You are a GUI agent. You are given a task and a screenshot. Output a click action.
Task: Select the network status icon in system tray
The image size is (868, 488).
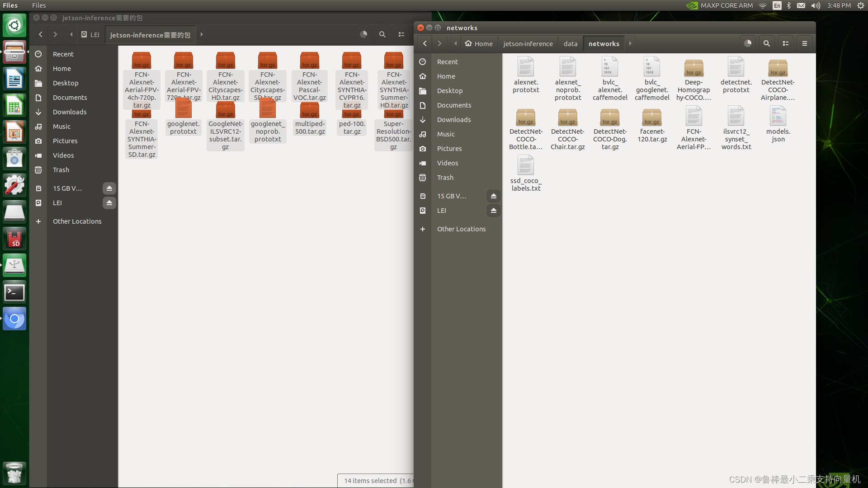763,5
